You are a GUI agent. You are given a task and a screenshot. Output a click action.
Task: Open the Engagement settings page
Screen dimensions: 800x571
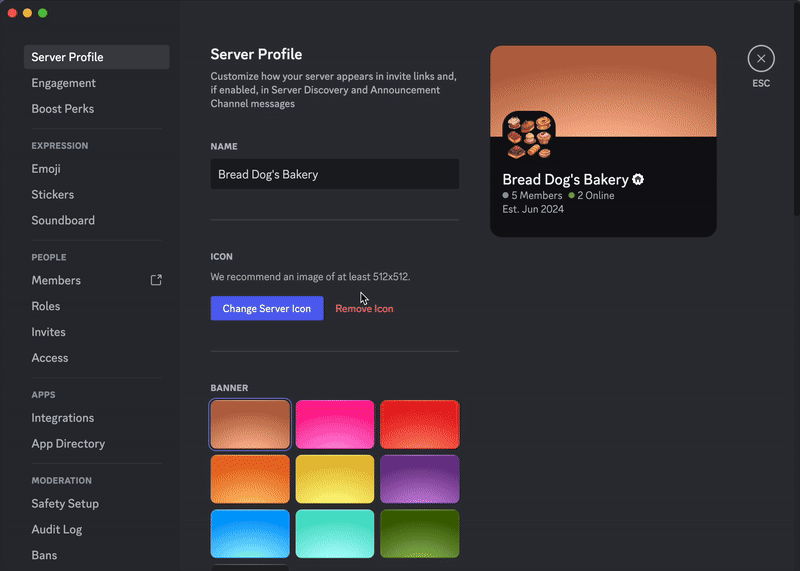tap(64, 83)
